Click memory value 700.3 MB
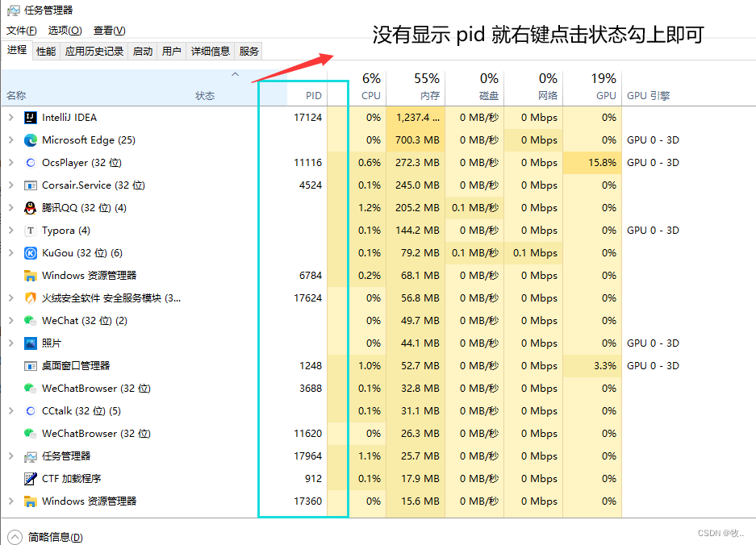Viewport: 756px width, 545px height. [x=418, y=140]
